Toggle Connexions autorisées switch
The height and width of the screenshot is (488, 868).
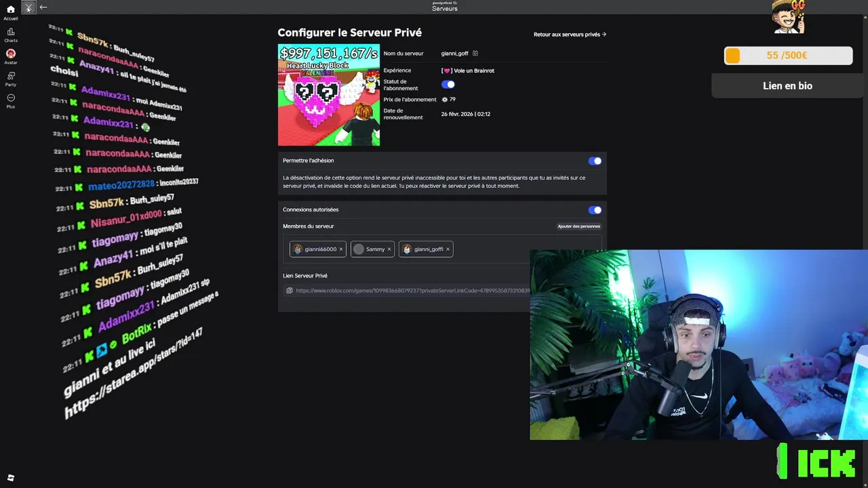[x=595, y=210]
